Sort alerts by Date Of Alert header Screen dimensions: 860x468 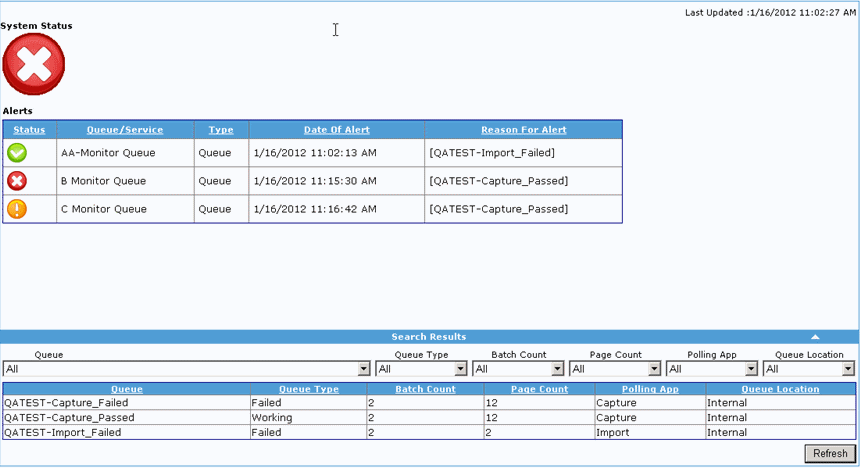pyautogui.click(x=337, y=130)
